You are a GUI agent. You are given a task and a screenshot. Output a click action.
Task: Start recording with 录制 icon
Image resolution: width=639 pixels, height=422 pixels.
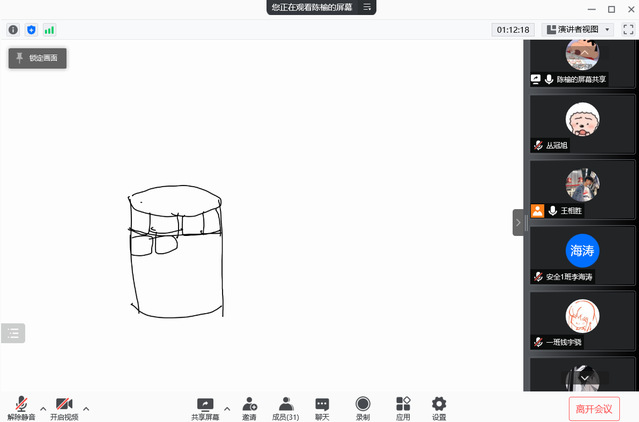362,405
